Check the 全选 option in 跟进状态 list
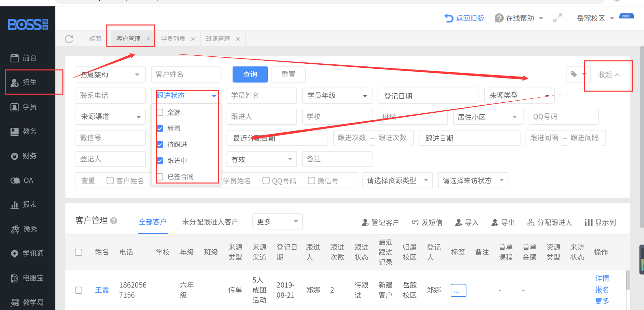Screen dimensions: 644x310 tap(160, 112)
